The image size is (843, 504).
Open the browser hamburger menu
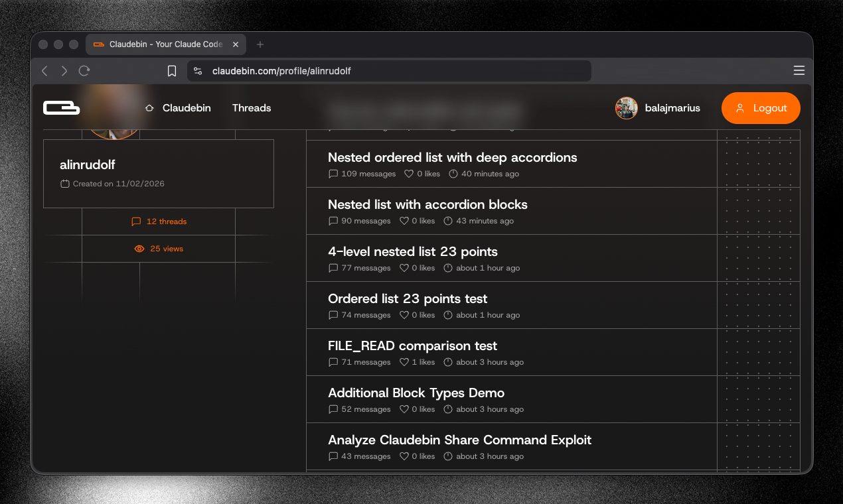coord(799,70)
